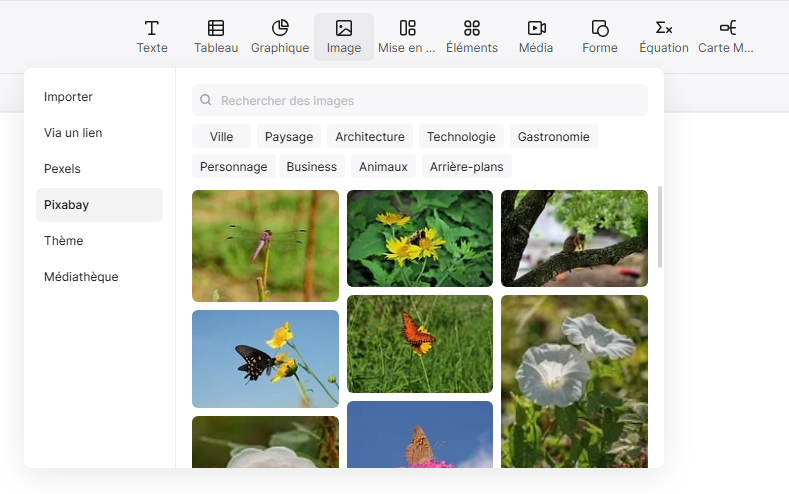
Task: Insert the squirrel on branch photo
Action: [574, 238]
